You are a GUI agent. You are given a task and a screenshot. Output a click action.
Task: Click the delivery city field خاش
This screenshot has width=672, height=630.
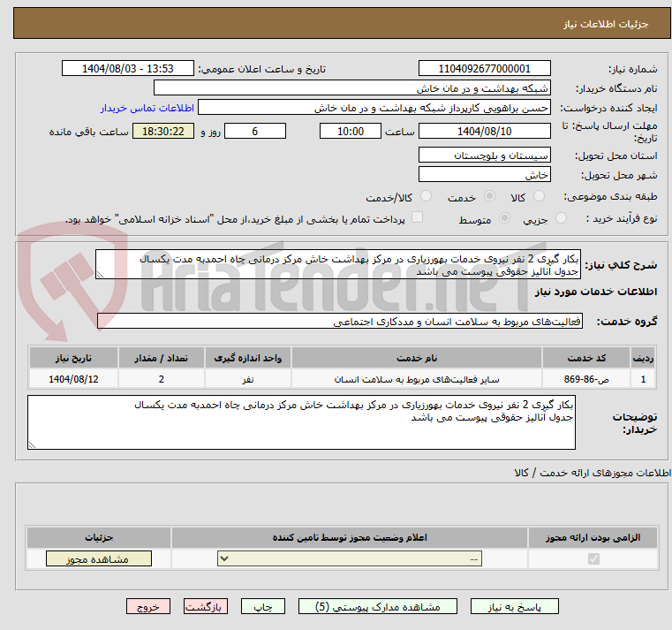484,175
